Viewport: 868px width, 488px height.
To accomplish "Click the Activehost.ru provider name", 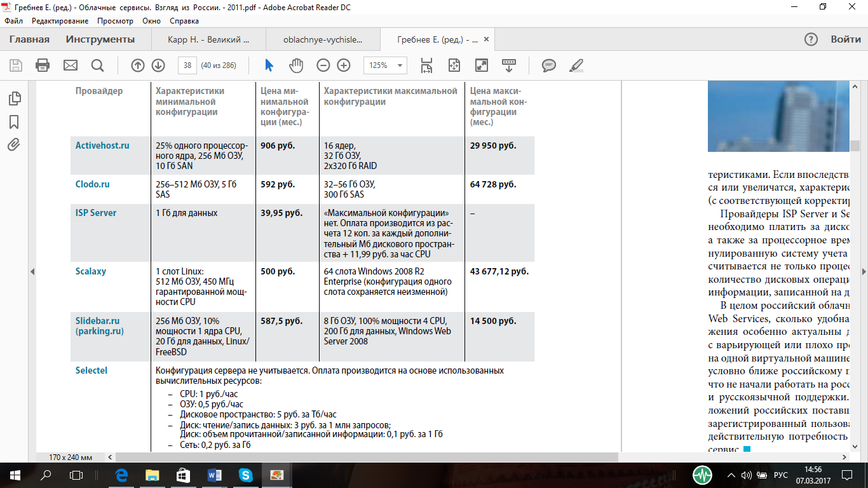I will 102,146.
